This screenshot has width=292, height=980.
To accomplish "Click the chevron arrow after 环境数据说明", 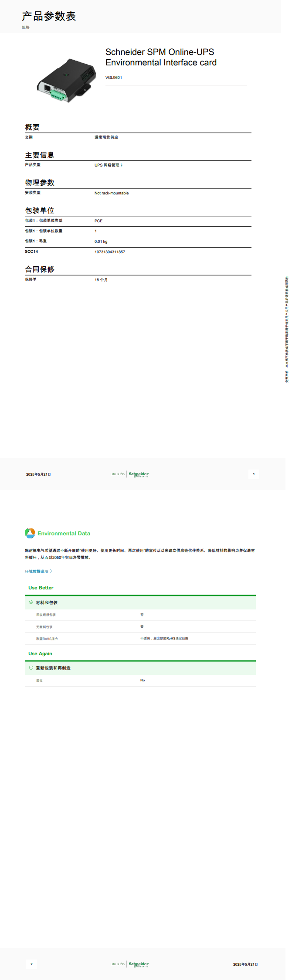I will point(51,571).
